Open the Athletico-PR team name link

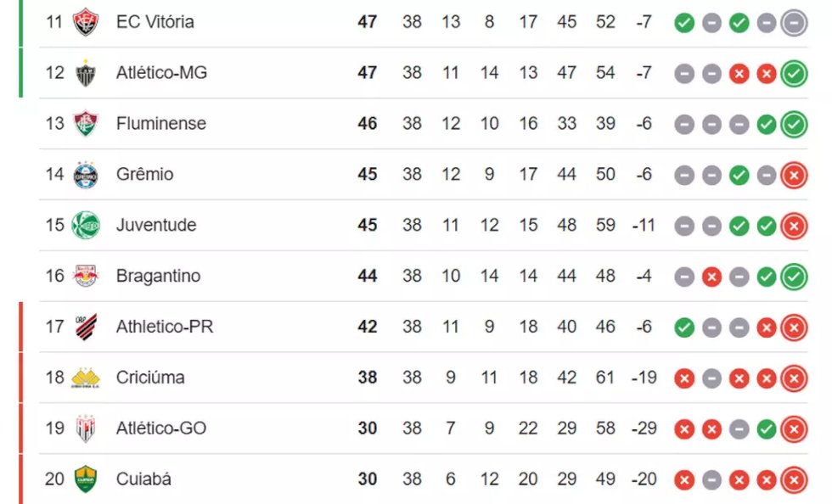[165, 327]
